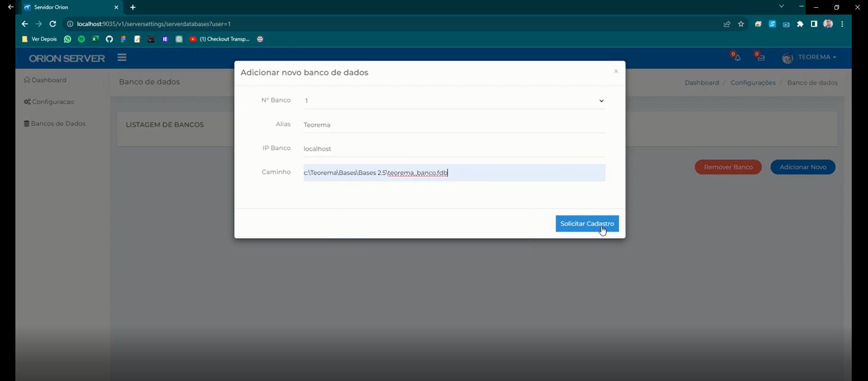Screen dimensions: 868x381
Task: Close the Servidor Orion tab
Action: (116, 7)
